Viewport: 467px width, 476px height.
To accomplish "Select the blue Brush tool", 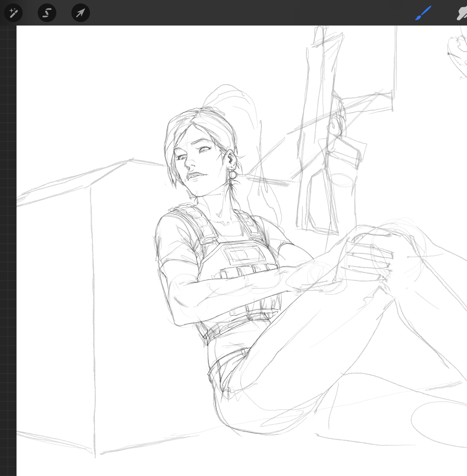I will click(x=423, y=13).
